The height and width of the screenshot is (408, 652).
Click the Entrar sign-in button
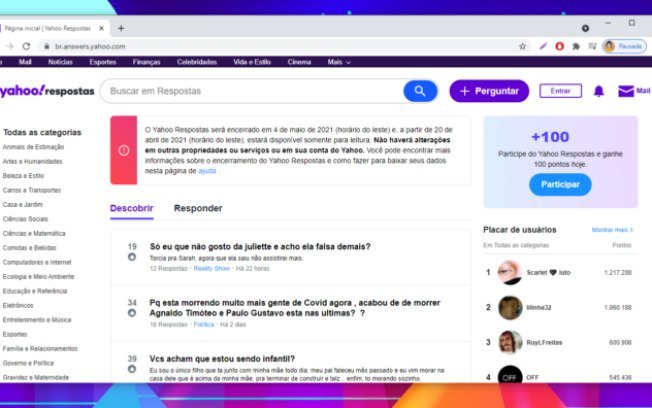561,91
